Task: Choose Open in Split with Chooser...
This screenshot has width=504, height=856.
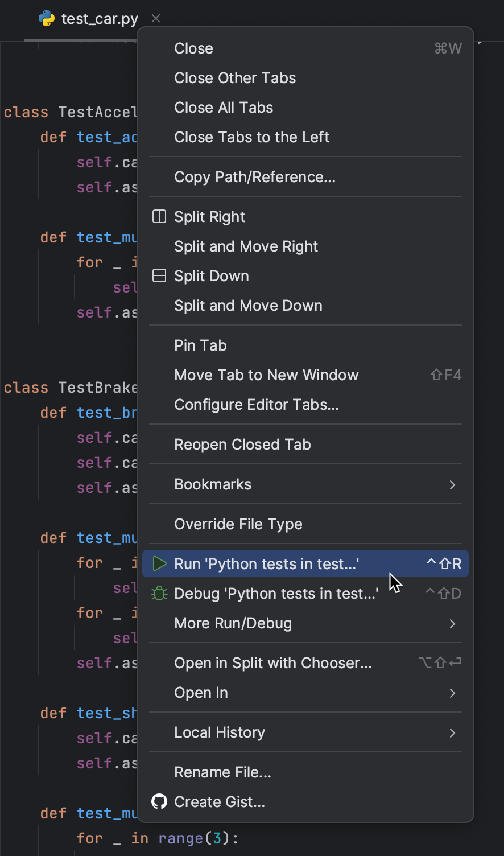Action: [272, 662]
